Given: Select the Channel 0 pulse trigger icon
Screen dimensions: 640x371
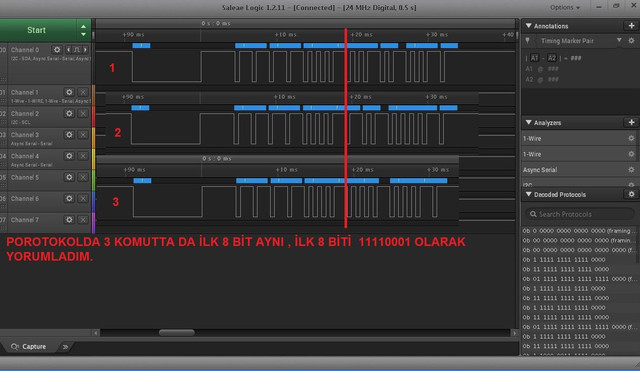Looking at the screenshot, I should [77, 50].
